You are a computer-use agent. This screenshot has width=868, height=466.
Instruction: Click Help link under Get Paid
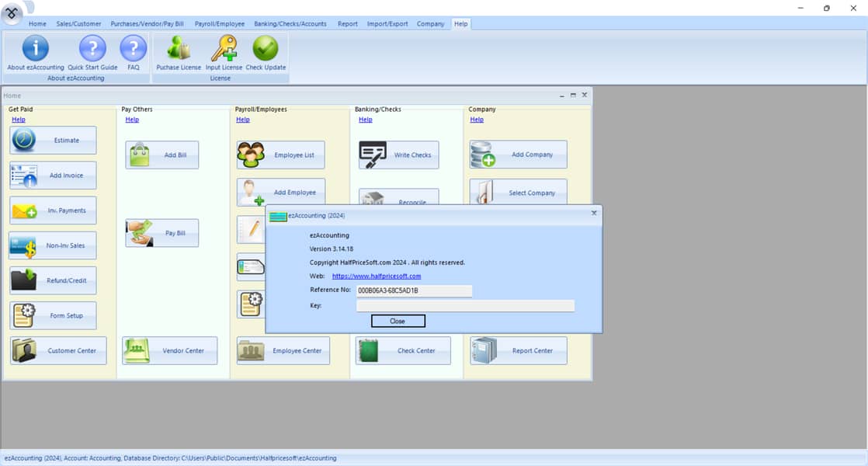[x=19, y=120]
